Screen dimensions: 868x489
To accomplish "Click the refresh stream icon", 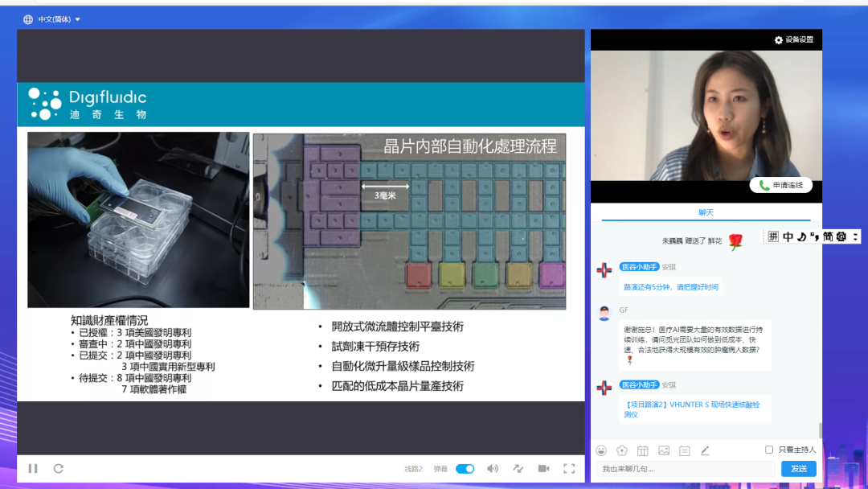I will pyautogui.click(x=58, y=468).
